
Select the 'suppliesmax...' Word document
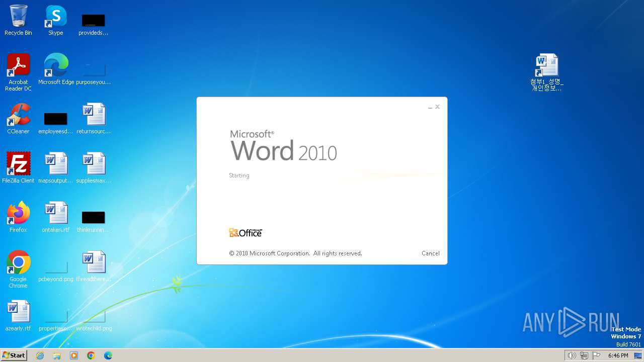(94, 168)
